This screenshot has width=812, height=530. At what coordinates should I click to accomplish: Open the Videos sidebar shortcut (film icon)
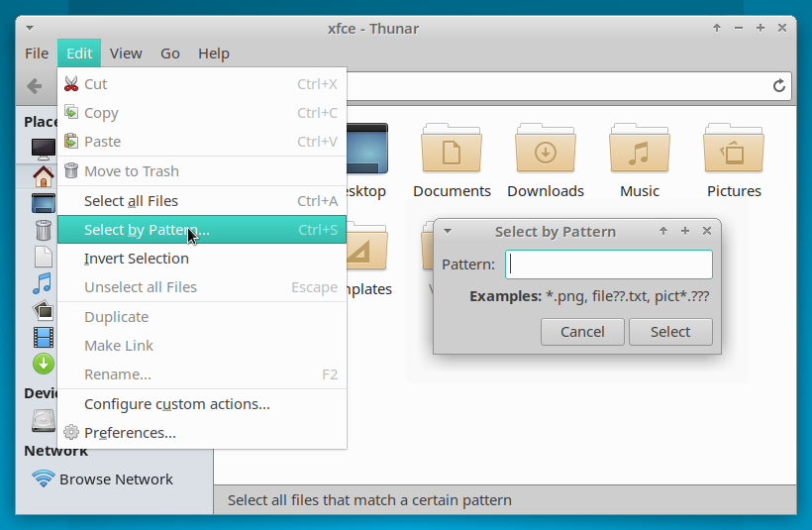click(44, 337)
